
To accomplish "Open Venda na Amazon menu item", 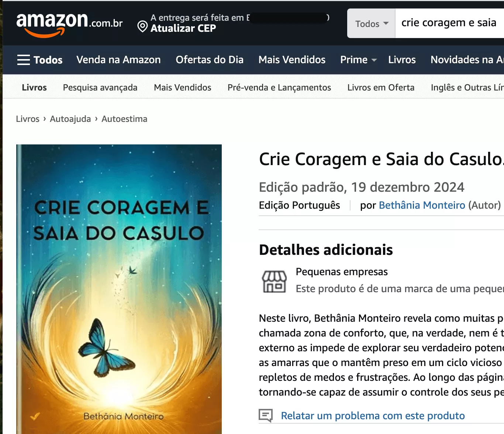I will point(118,60).
